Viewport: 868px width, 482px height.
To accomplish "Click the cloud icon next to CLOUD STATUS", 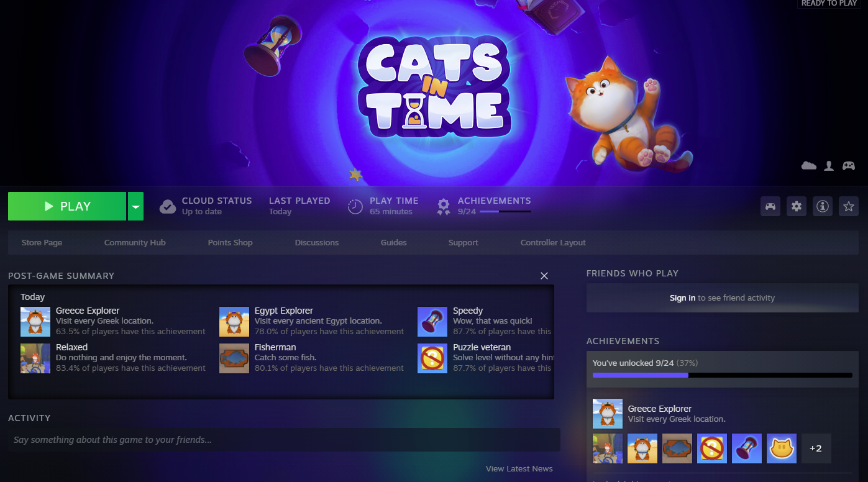I will 168,206.
